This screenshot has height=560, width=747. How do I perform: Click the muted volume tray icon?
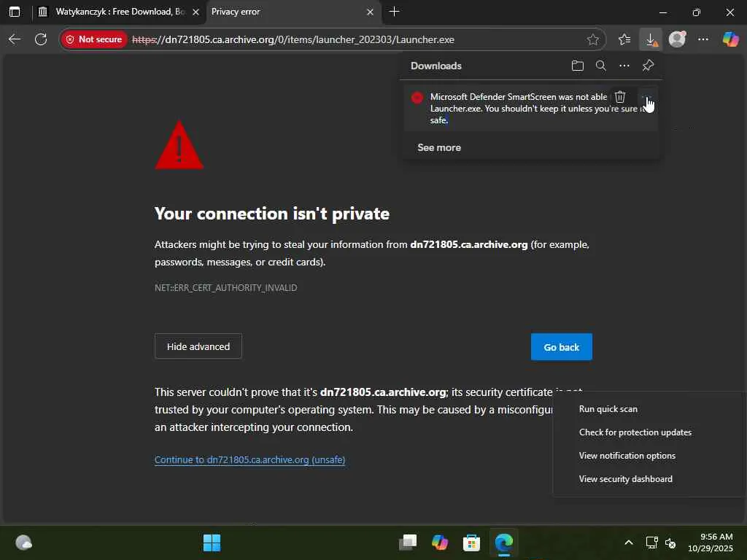[x=670, y=542]
